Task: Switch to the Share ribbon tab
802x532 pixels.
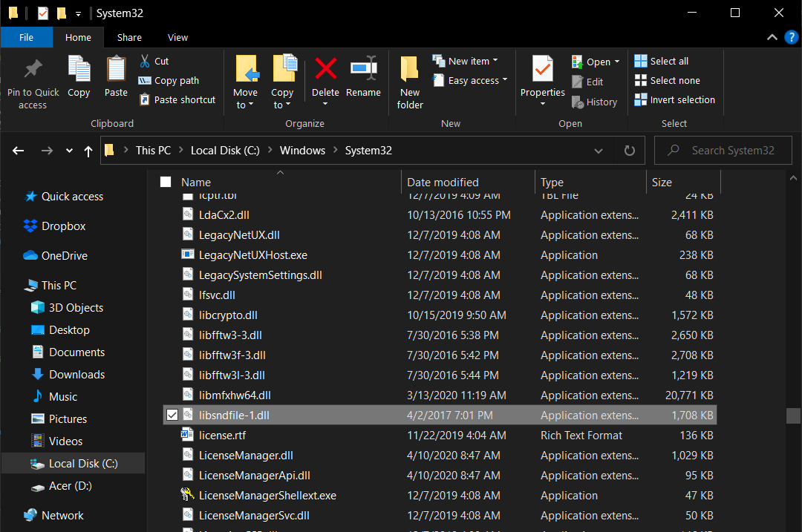Action: tap(129, 37)
